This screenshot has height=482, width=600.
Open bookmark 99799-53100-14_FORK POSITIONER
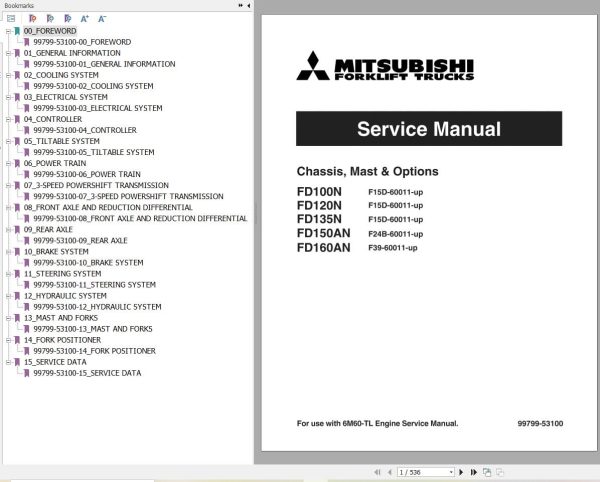95,351
